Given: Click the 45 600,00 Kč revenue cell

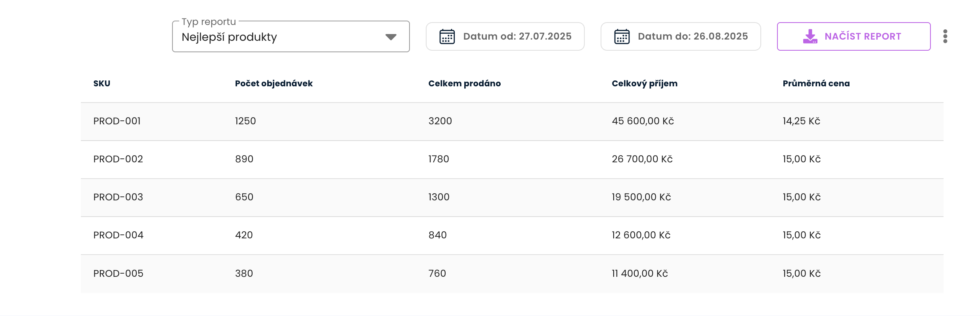Looking at the screenshot, I should click(643, 121).
